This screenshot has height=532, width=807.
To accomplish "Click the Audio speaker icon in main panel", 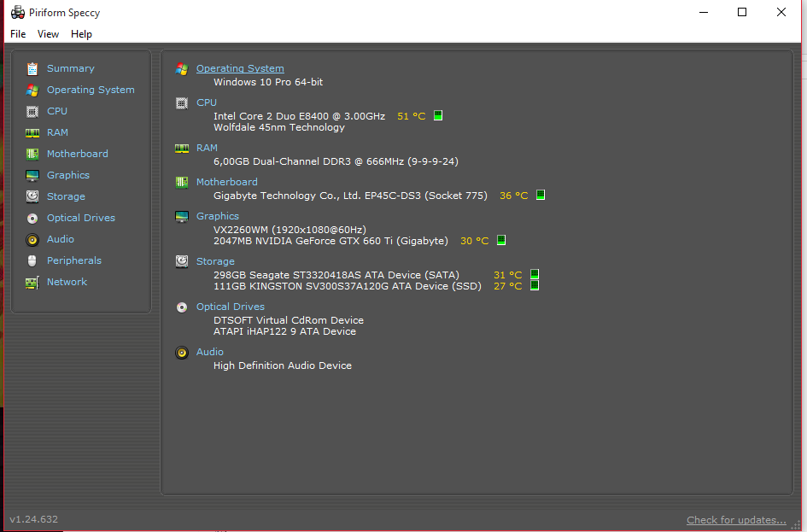I will coord(182,353).
